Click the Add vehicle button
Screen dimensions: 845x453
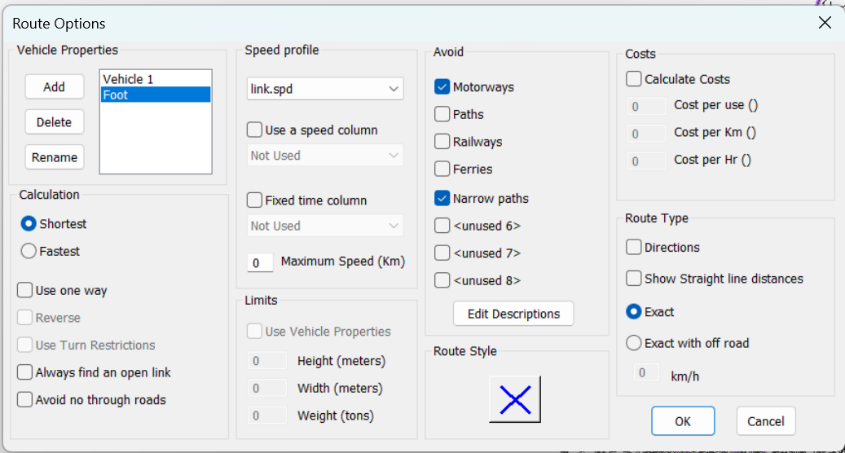(x=54, y=87)
